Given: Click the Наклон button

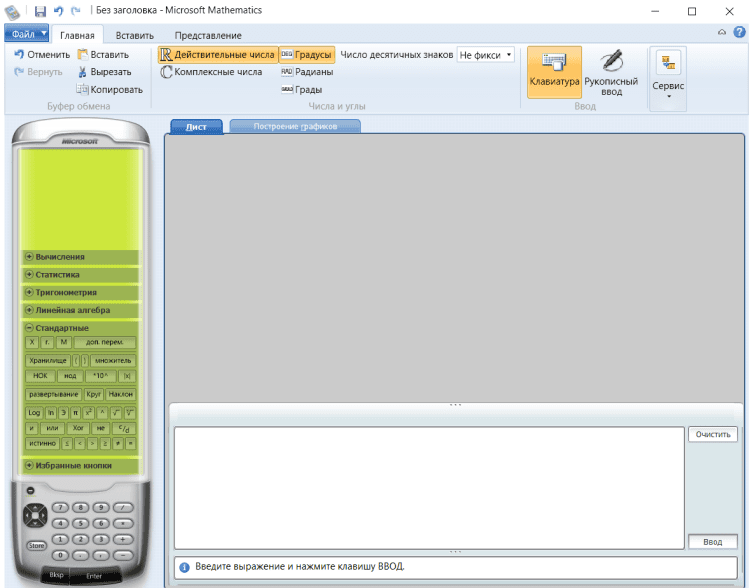Looking at the screenshot, I should [121, 394].
